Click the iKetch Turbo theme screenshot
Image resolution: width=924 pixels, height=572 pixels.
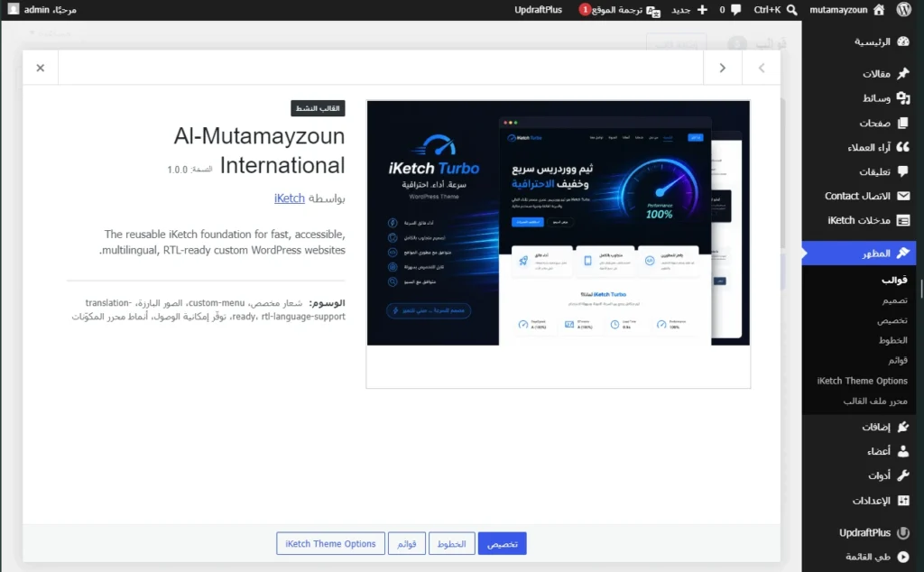coord(558,223)
